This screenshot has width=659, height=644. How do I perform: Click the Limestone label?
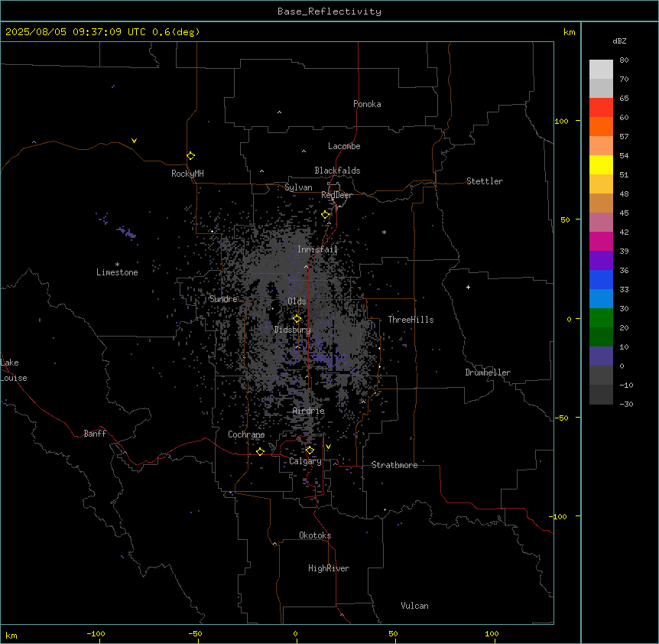(117, 272)
